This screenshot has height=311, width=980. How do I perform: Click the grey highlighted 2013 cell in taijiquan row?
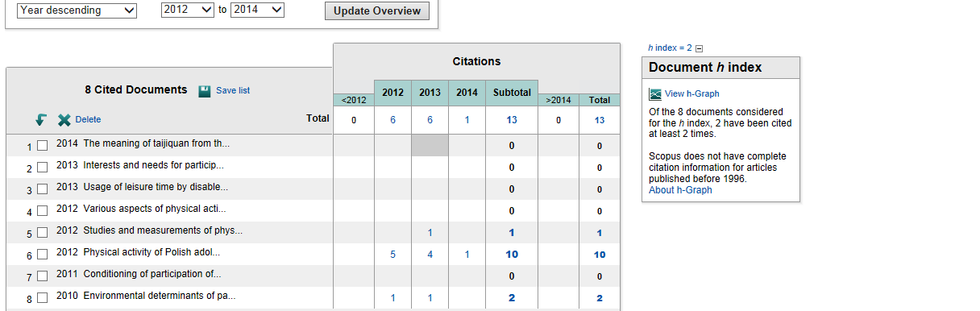(430, 145)
